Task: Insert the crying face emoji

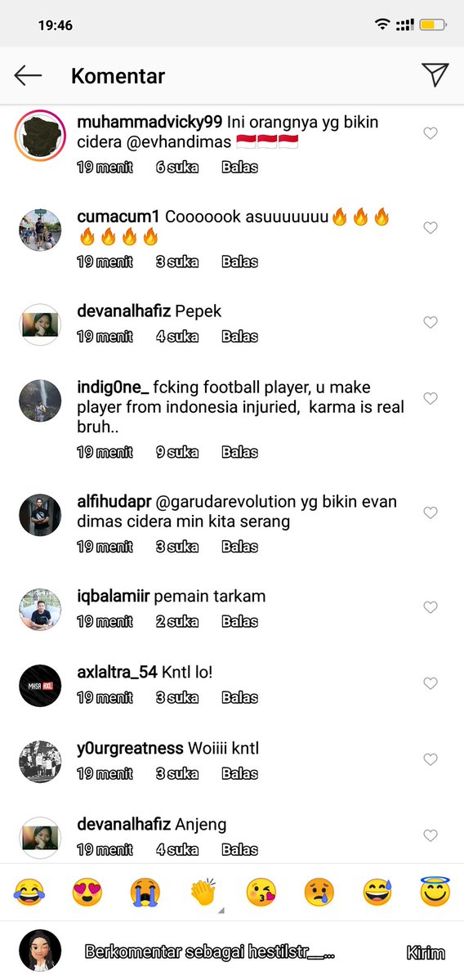Action: point(145,892)
